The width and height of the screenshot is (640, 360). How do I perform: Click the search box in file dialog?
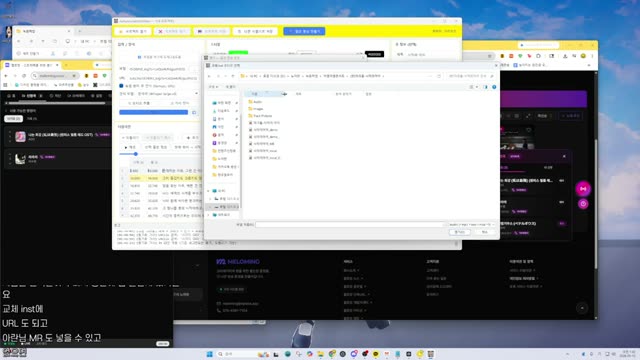pyautogui.click(x=471, y=76)
